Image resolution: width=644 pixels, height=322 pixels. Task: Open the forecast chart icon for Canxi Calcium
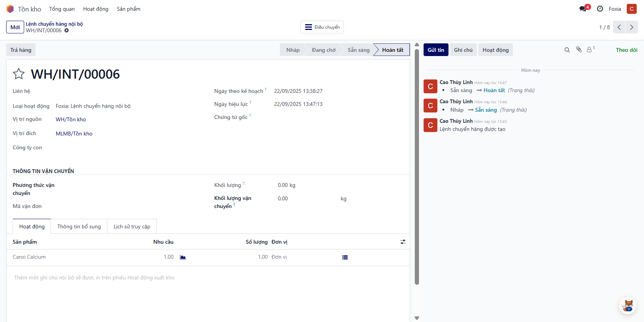click(x=183, y=257)
